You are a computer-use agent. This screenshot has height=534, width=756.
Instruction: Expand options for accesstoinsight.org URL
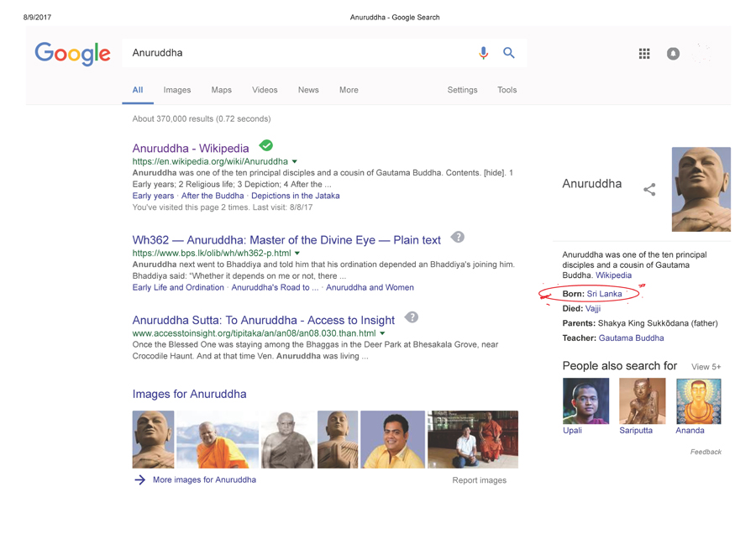pos(382,333)
